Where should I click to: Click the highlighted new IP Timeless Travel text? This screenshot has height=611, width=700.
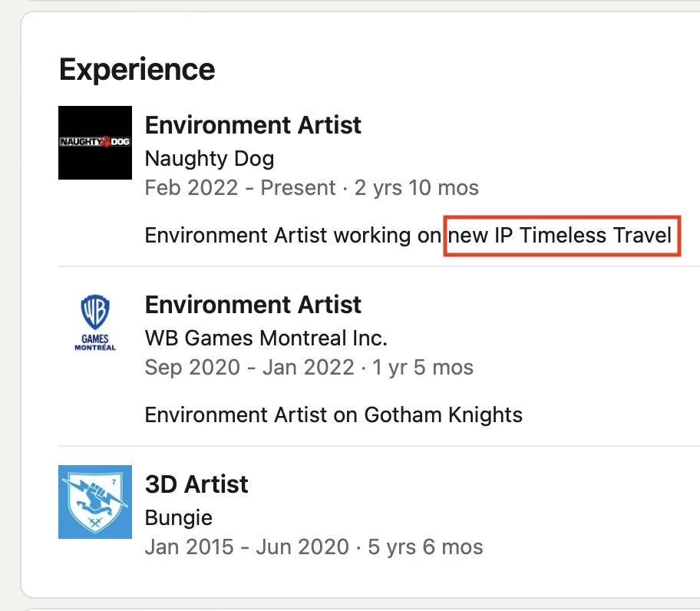click(x=561, y=235)
